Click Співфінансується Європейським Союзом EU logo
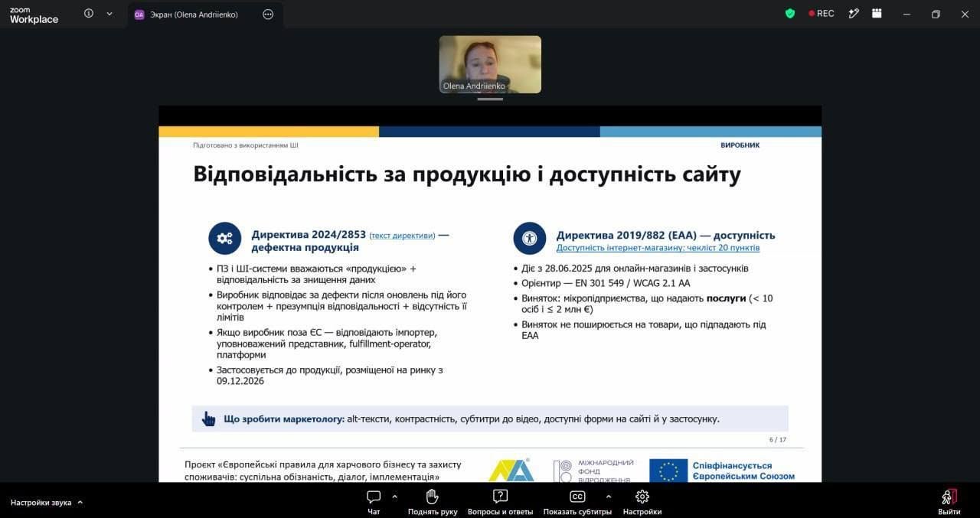Screen dimensions: 980x518 (x=722, y=471)
